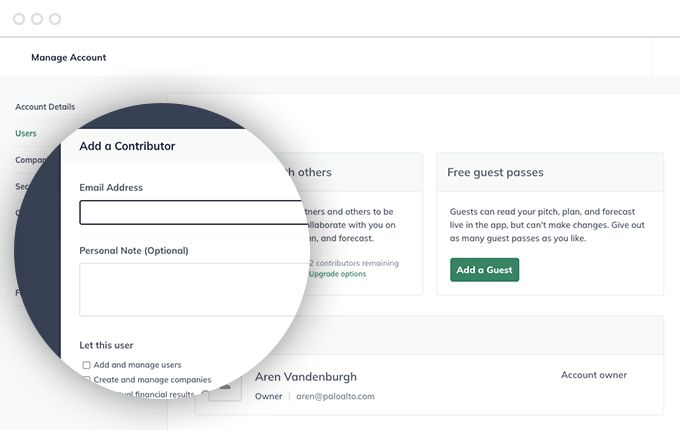Focus the Email Address input field
Screen dimensions: 680x430
coord(193,212)
